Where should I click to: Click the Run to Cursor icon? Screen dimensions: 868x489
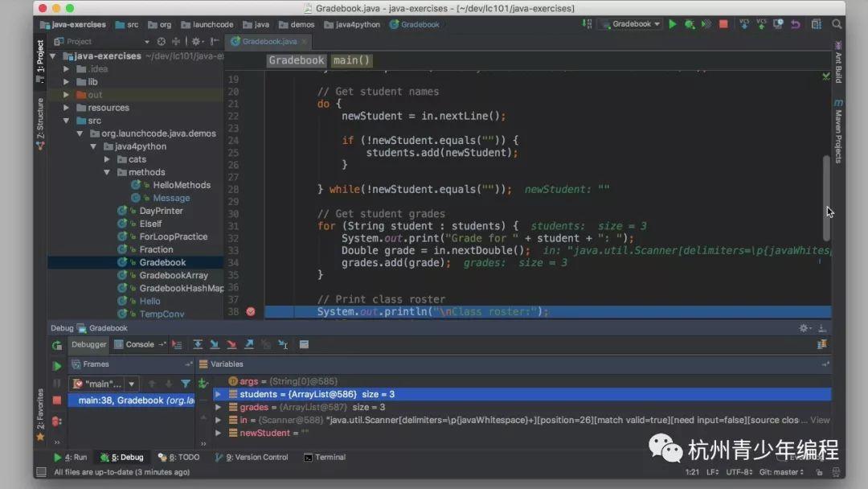283,344
